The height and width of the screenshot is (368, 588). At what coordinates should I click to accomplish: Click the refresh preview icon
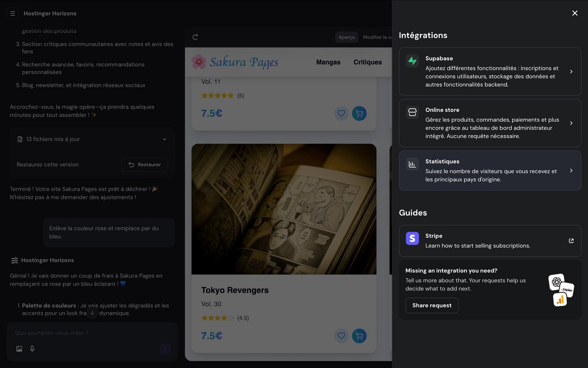195,37
